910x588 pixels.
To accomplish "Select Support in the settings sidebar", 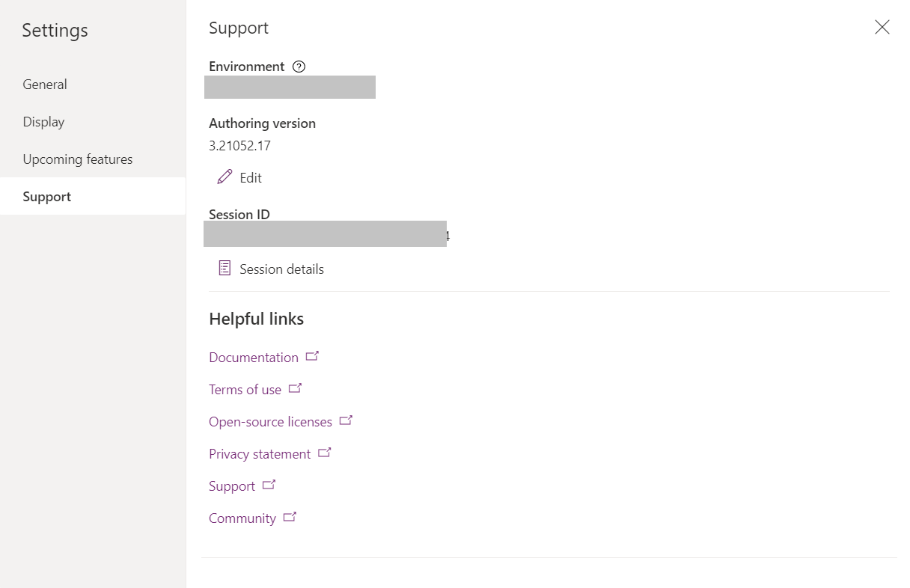I will (47, 197).
